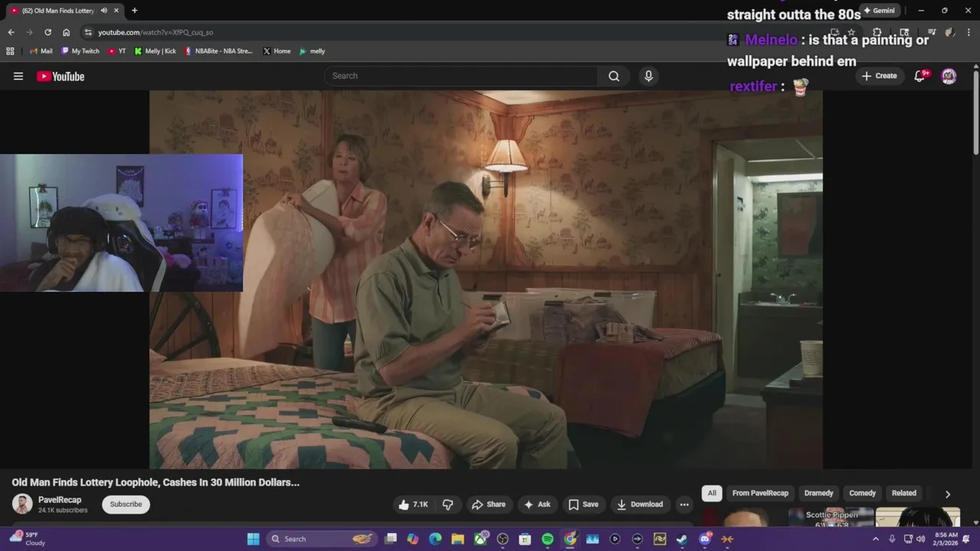Screen dimensions: 980x551
Task: Select the Dramedy filter chip
Action: pyautogui.click(x=818, y=494)
